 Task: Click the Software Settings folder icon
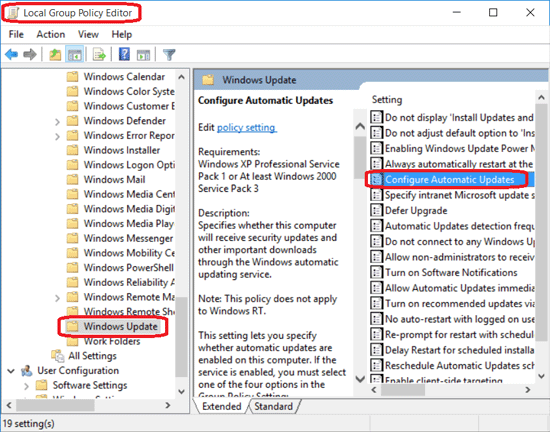[x=41, y=385]
